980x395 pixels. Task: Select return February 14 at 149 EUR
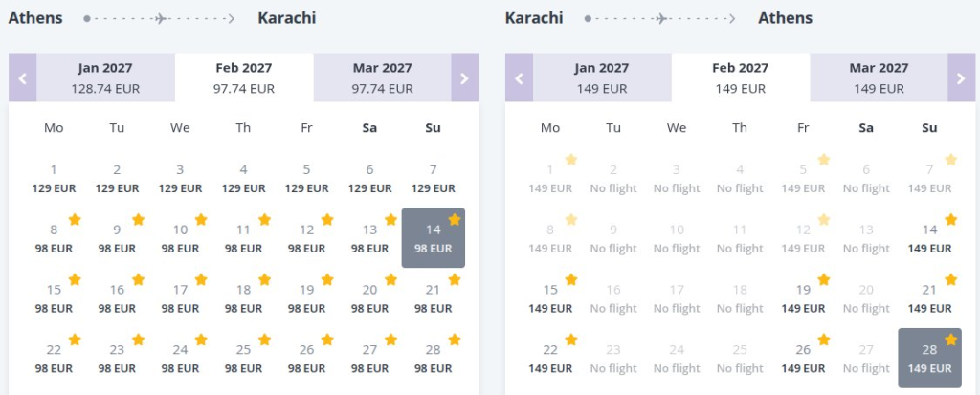[929, 238]
